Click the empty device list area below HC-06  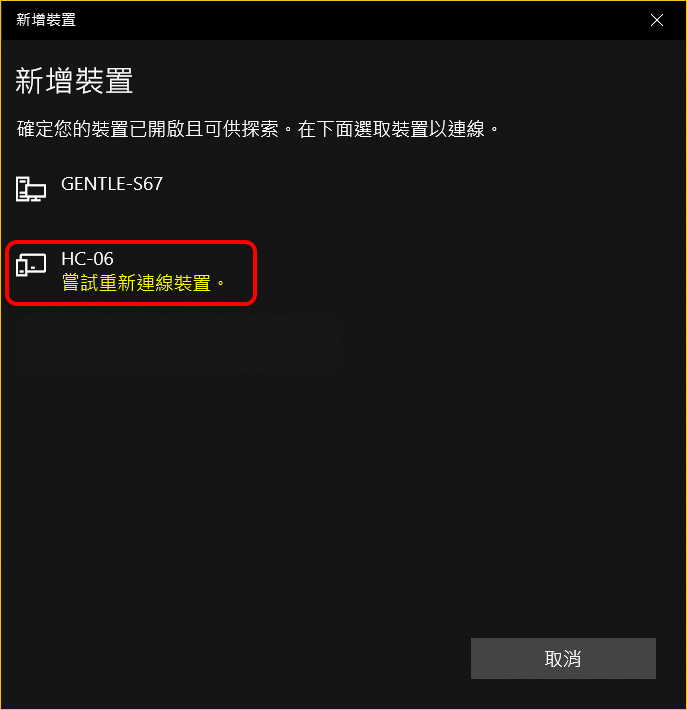click(343, 453)
